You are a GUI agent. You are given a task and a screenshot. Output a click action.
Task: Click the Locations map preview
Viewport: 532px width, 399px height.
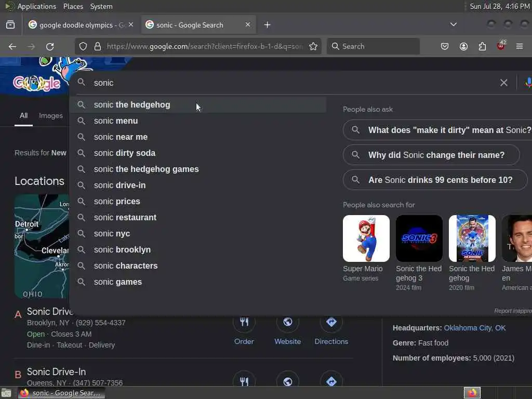coord(42,246)
